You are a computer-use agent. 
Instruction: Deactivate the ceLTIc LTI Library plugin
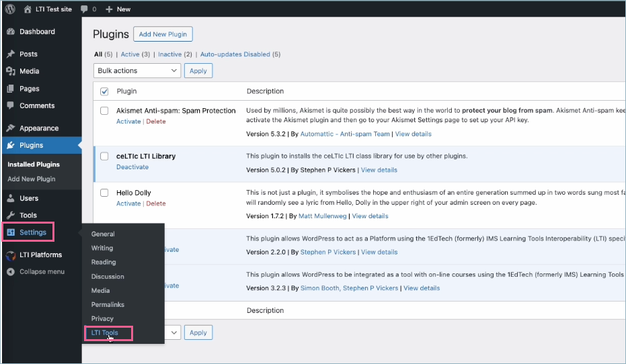point(132,167)
